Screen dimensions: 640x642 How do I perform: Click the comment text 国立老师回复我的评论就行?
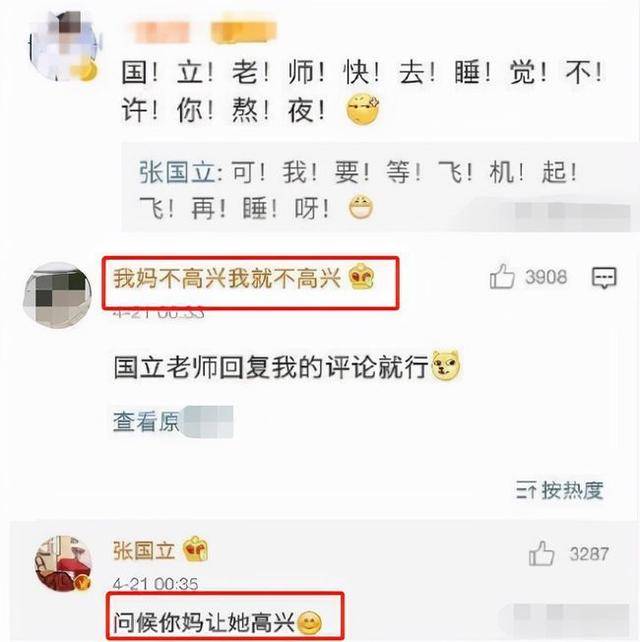[271, 366]
